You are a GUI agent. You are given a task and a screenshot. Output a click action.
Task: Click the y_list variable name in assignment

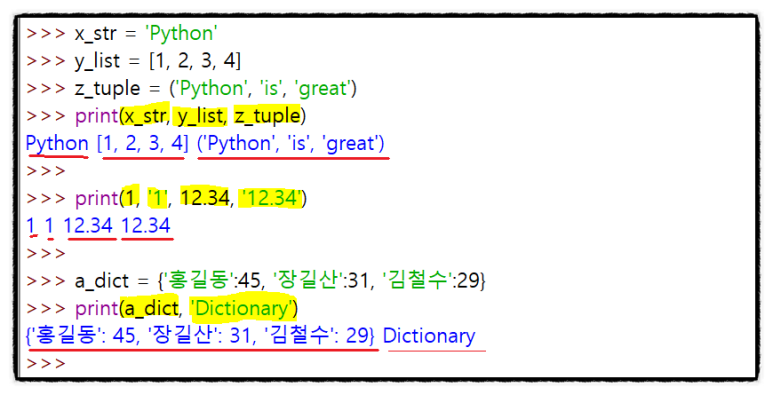[97, 61]
